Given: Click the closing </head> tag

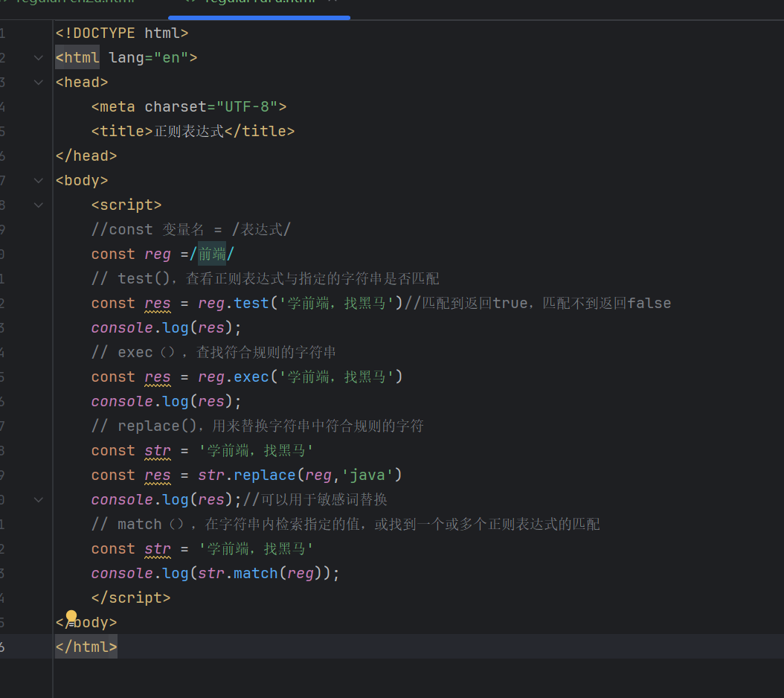Looking at the screenshot, I should coord(86,156).
